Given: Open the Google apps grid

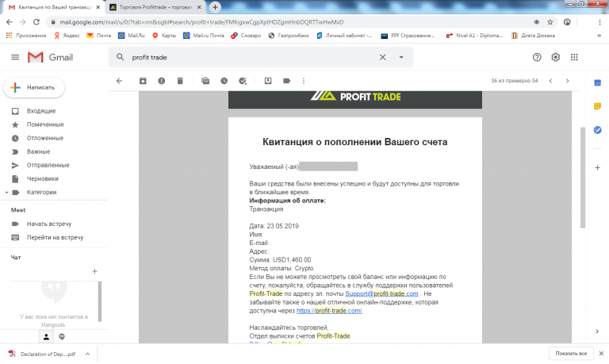Looking at the screenshot, I should coord(574,57).
